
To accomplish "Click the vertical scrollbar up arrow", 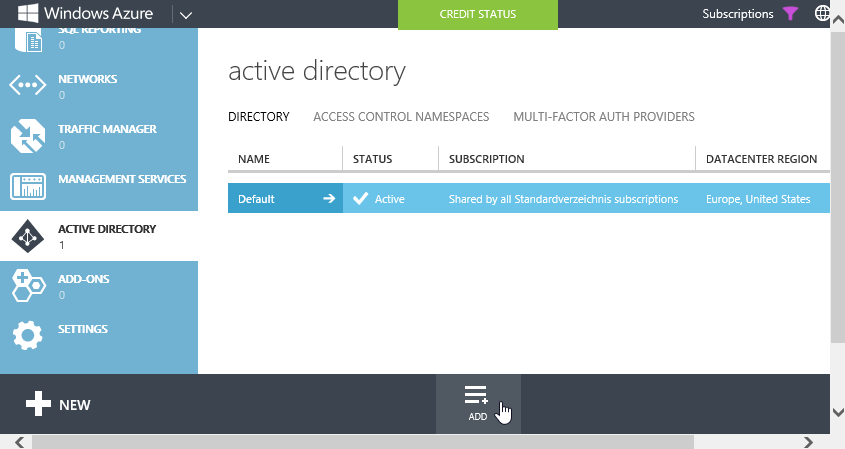I will pos(838,20).
